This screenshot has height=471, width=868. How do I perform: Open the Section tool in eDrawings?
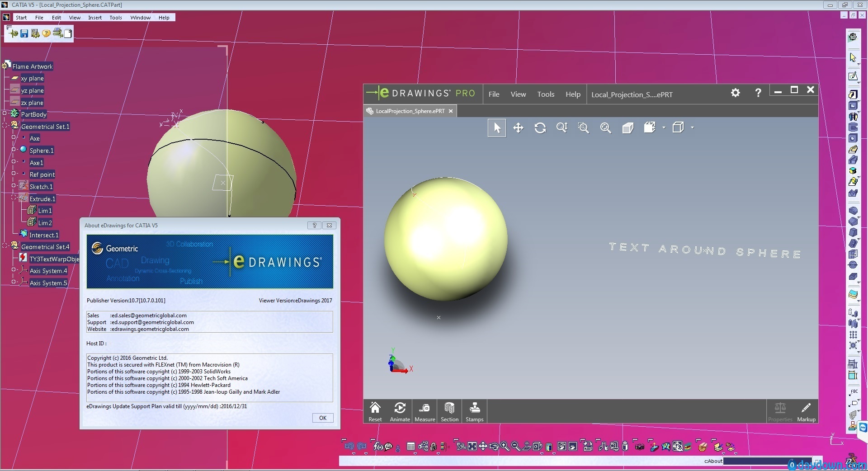(x=449, y=411)
